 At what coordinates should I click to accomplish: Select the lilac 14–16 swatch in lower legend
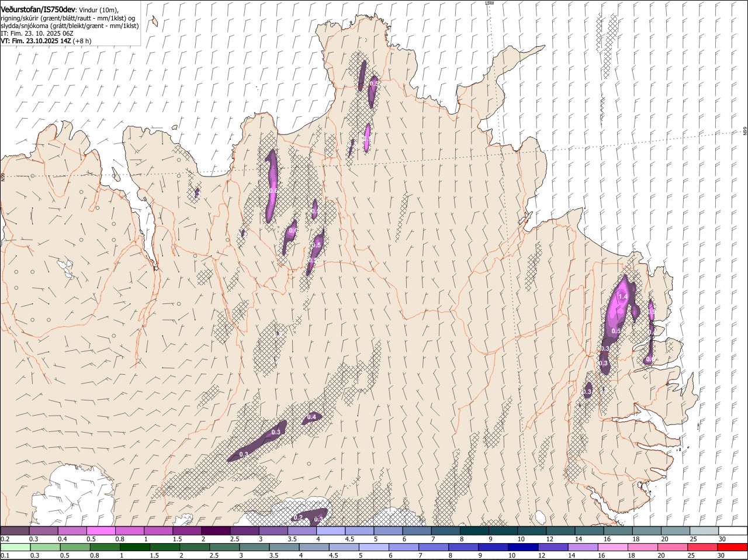pyautogui.click(x=583, y=547)
